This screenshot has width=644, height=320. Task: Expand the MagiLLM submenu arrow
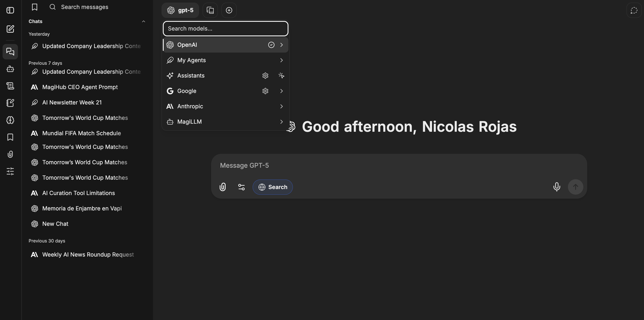(x=281, y=122)
